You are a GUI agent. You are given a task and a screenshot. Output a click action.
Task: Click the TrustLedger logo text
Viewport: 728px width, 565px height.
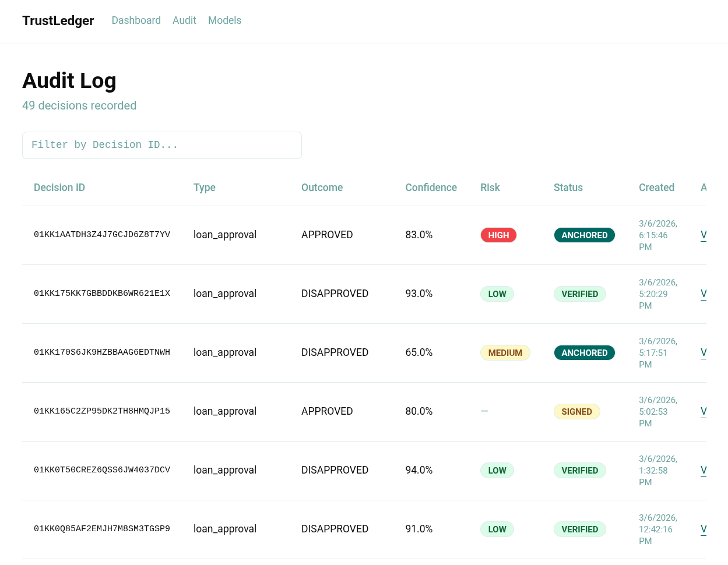[58, 21]
